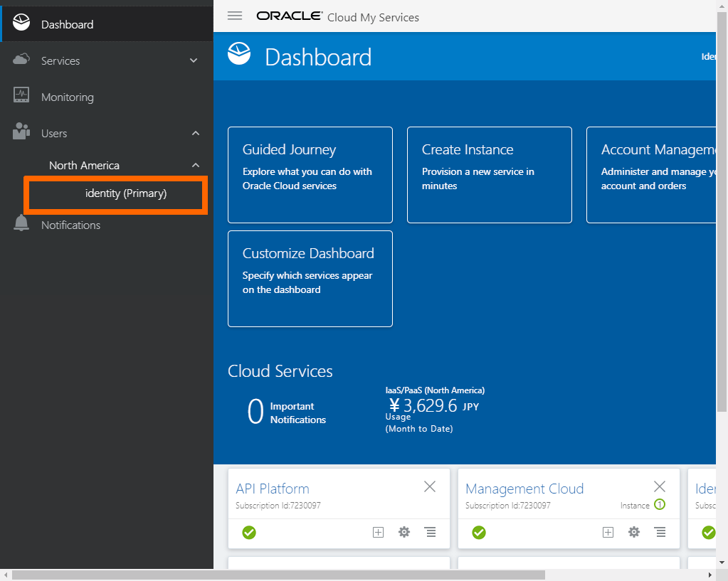Viewport: 728px width, 581px height.
Task: Click Management Cloud instance count badge
Action: click(660, 504)
